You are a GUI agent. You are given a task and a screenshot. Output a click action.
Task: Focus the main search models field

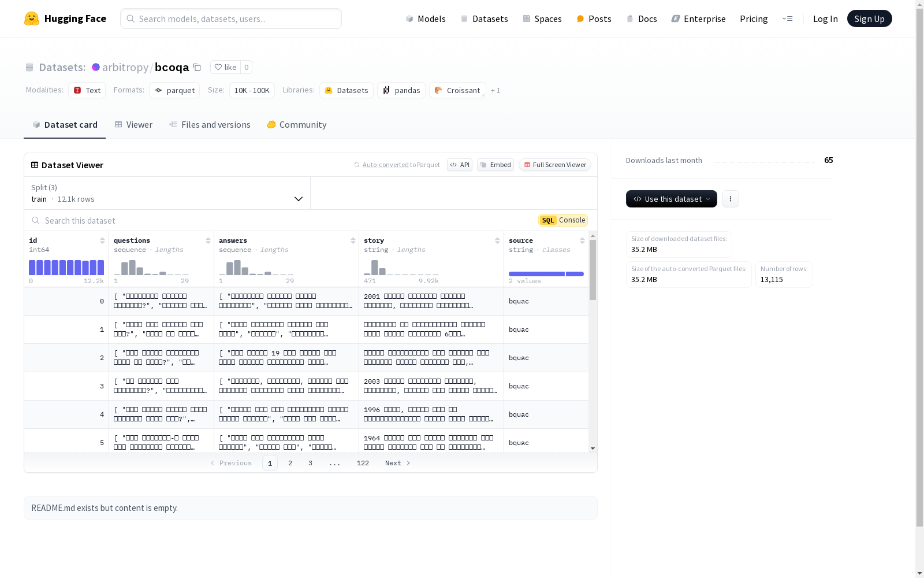tap(231, 18)
